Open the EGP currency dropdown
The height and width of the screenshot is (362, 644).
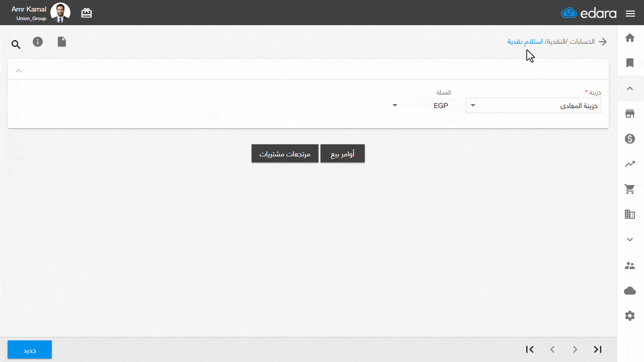(421, 106)
